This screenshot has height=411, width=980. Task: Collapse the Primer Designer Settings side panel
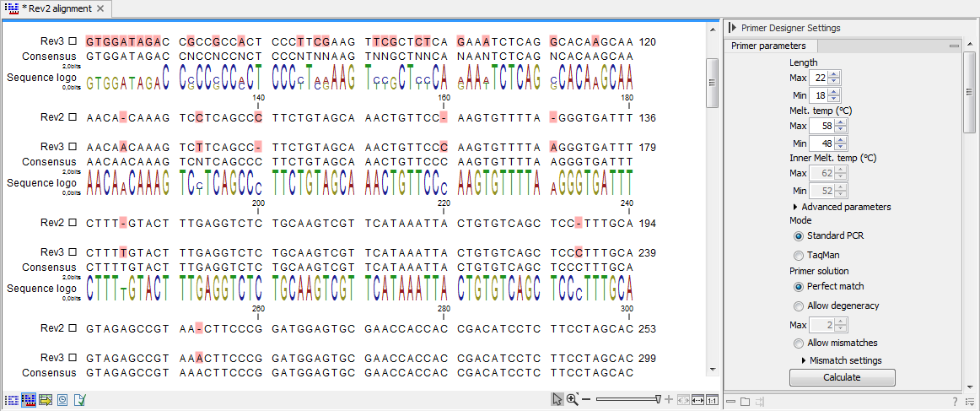pyautogui.click(x=732, y=28)
